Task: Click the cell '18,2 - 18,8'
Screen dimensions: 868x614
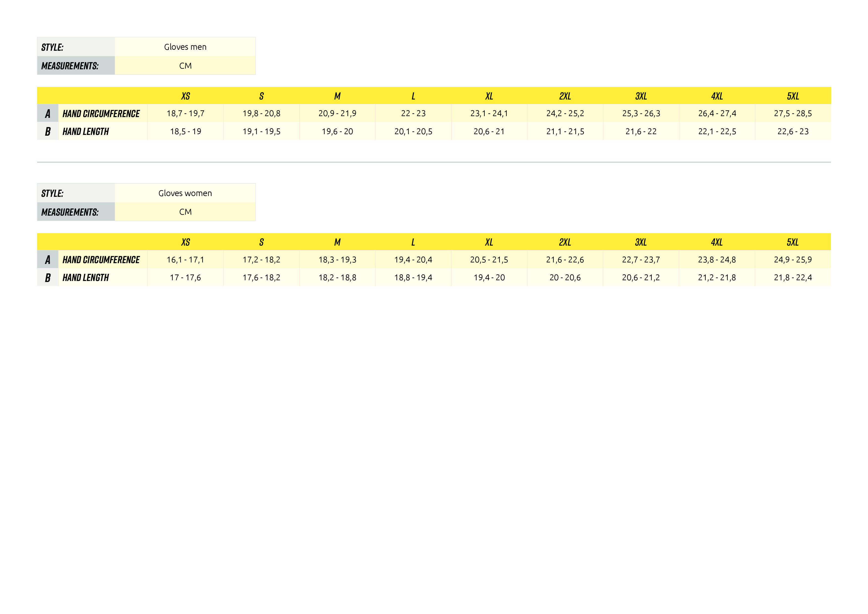Action: click(x=338, y=277)
